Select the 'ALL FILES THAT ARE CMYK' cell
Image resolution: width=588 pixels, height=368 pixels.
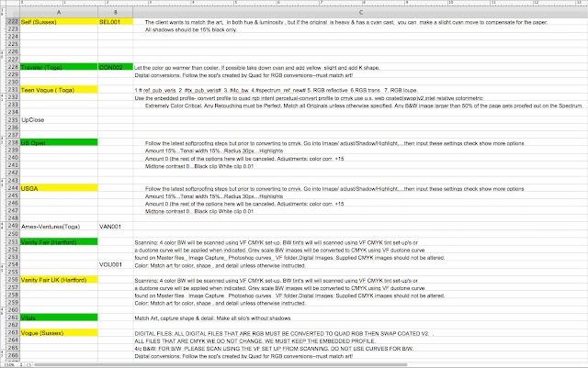click(x=360, y=341)
